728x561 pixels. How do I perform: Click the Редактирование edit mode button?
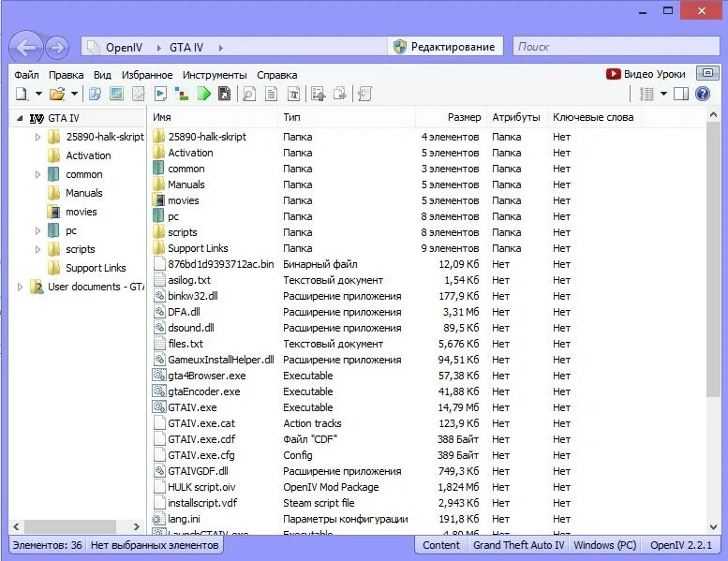coord(445,47)
